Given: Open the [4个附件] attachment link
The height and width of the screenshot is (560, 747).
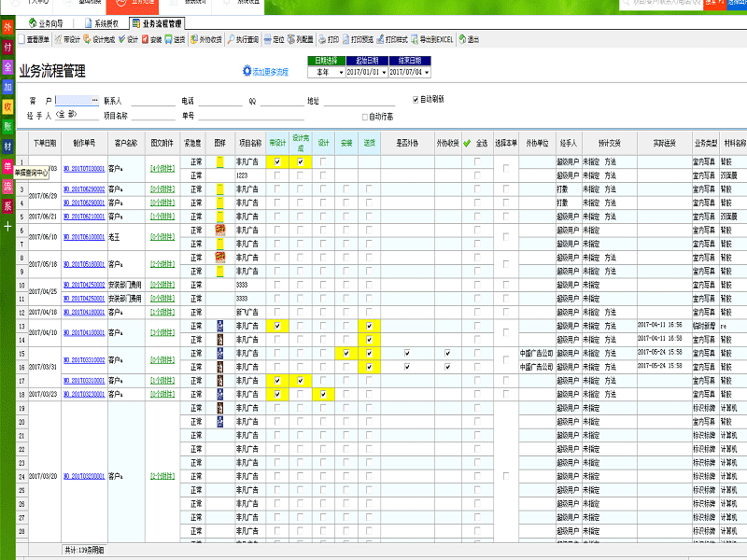Looking at the screenshot, I should pos(162,169).
